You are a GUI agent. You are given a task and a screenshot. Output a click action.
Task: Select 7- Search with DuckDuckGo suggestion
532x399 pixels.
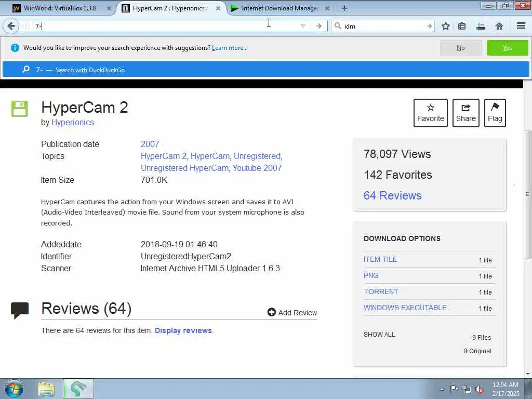click(265, 70)
